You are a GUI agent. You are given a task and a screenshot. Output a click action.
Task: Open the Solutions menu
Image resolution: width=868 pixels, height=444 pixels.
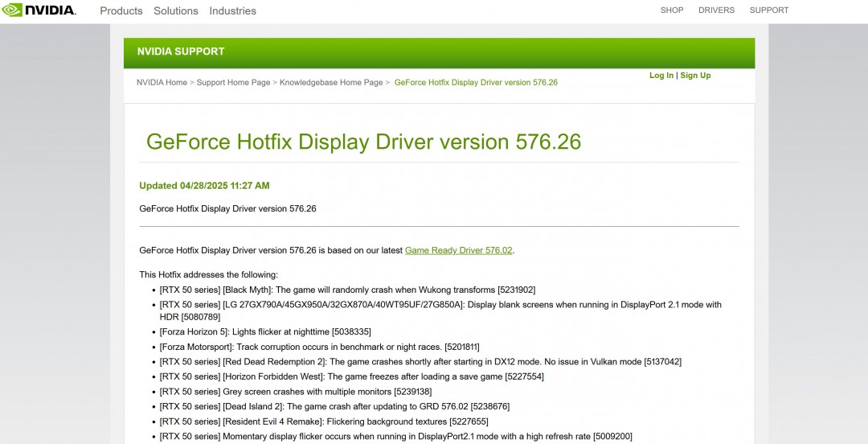coord(175,11)
